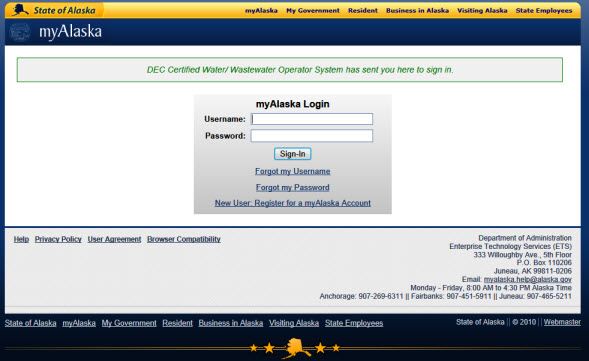
Task: Open myAlaska bottom footer link
Action: point(79,323)
